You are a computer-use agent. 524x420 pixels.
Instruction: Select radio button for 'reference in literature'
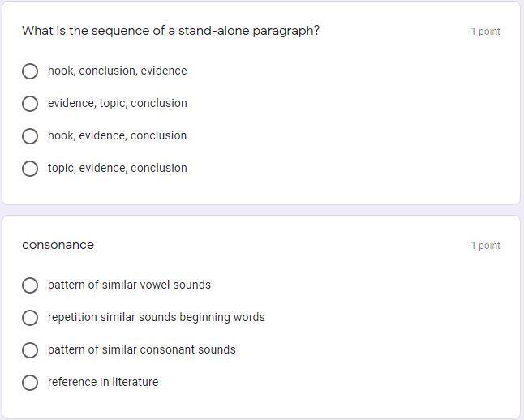(30, 383)
